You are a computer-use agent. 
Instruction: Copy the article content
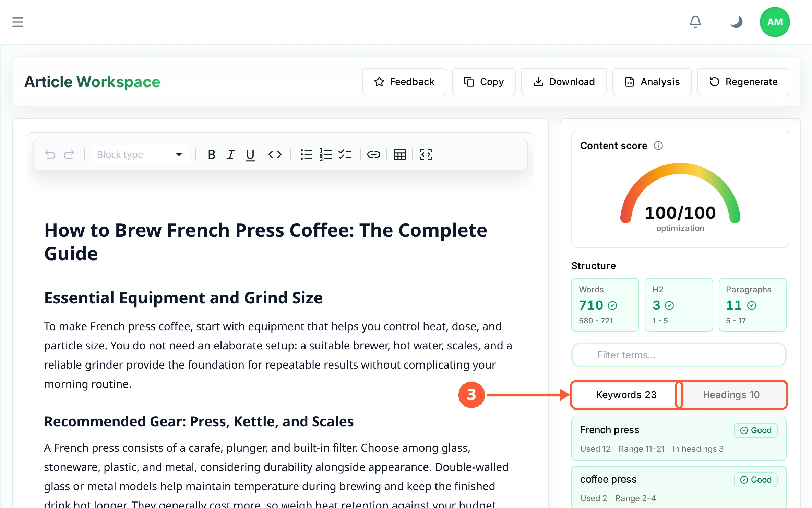click(484, 82)
